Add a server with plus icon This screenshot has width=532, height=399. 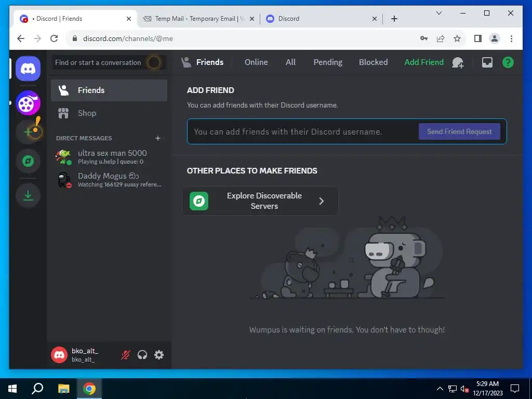28,132
